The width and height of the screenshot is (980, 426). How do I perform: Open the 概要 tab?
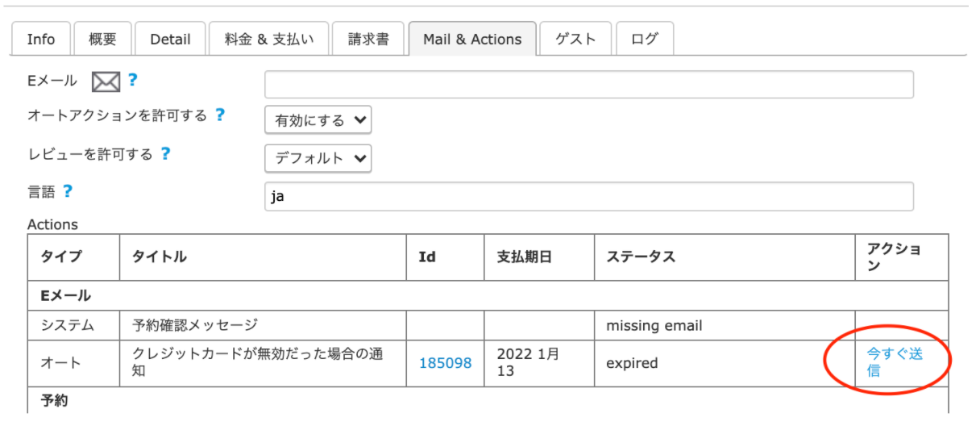tap(102, 39)
